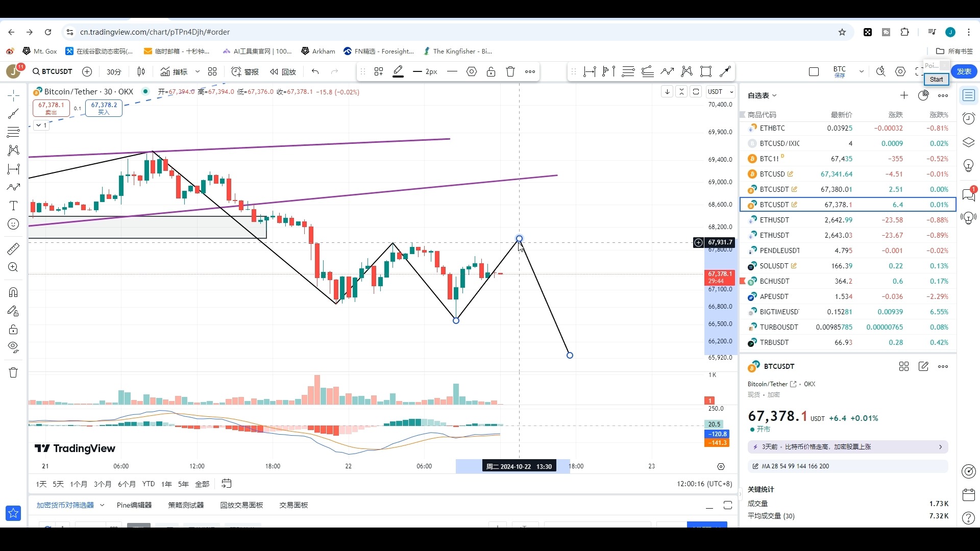Toggle stay in drawing mode
Screen dimensions: 980x551
coord(13,311)
